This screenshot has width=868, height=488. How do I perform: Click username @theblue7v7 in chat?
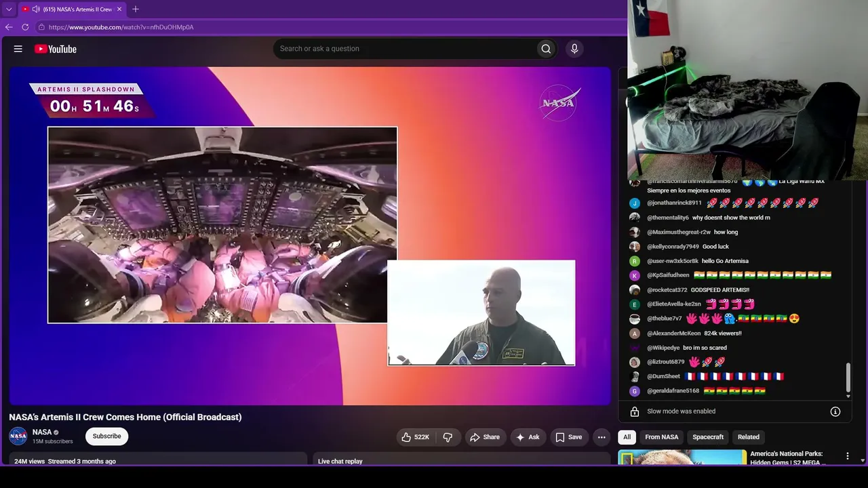pyautogui.click(x=665, y=319)
